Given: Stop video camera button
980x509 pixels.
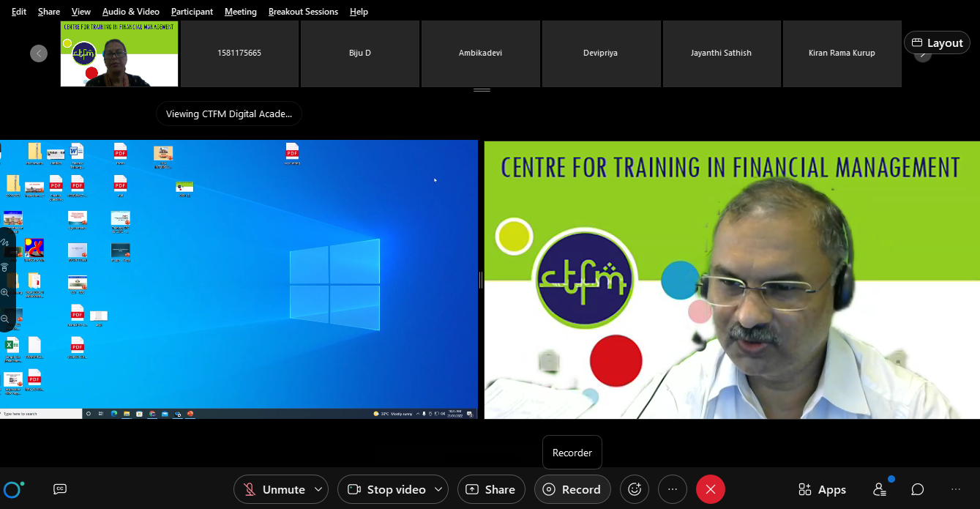Looking at the screenshot, I should [x=386, y=489].
